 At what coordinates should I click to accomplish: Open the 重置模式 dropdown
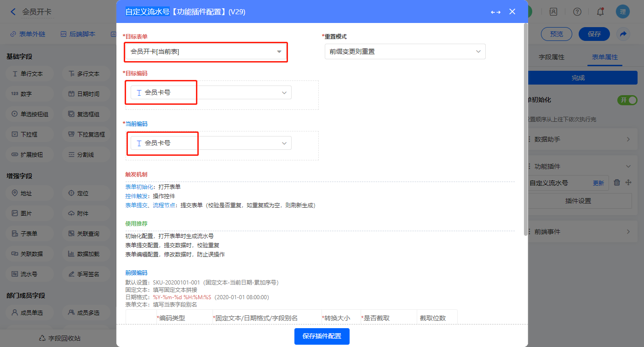click(x=405, y=52)
